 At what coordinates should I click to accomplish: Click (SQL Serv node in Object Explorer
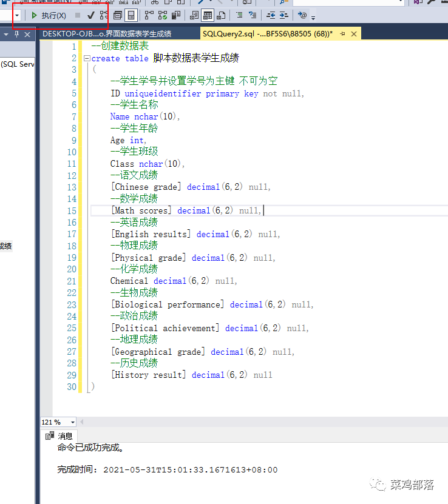coord(18,64)
